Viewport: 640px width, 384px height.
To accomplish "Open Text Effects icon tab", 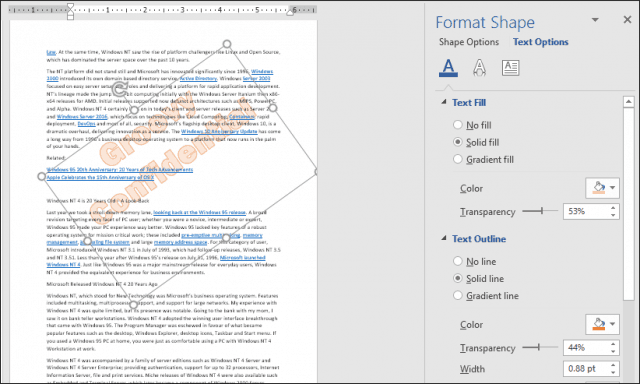I will [x=479, y=67].
